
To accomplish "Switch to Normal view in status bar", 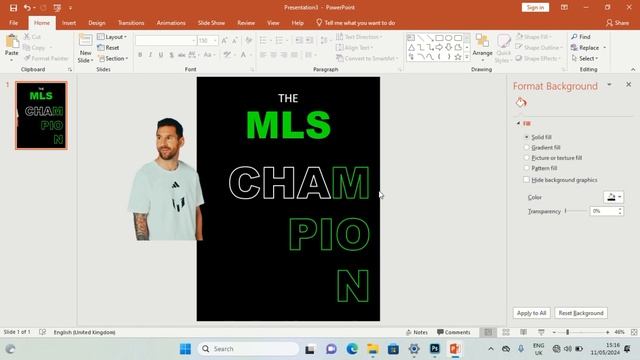I will (x=488, y=332).
